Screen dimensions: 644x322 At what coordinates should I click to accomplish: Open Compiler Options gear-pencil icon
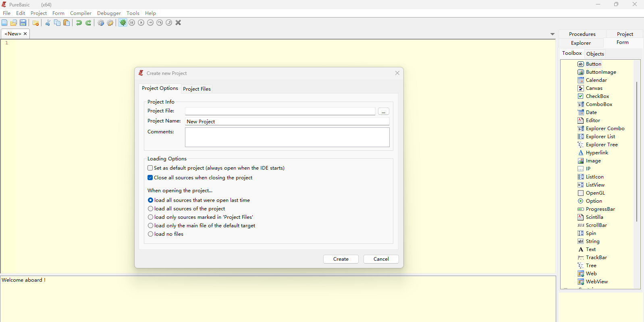coord(110,23)
